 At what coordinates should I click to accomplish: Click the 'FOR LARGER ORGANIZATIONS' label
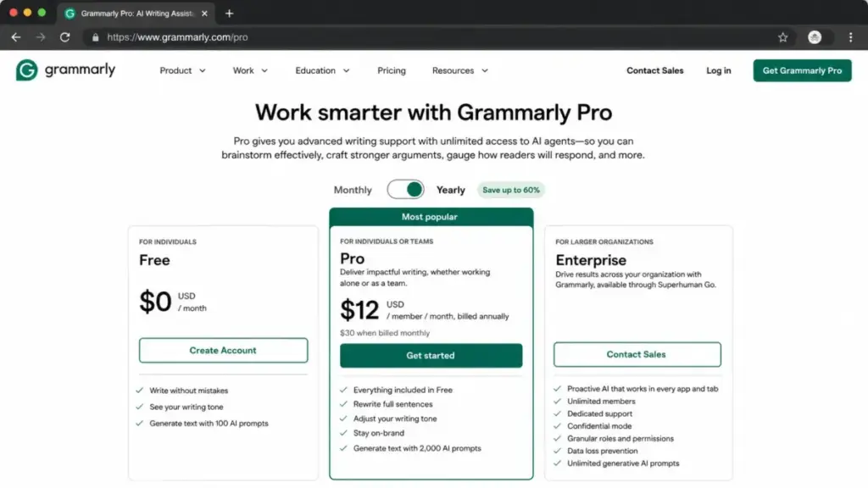tap(604, 241)
